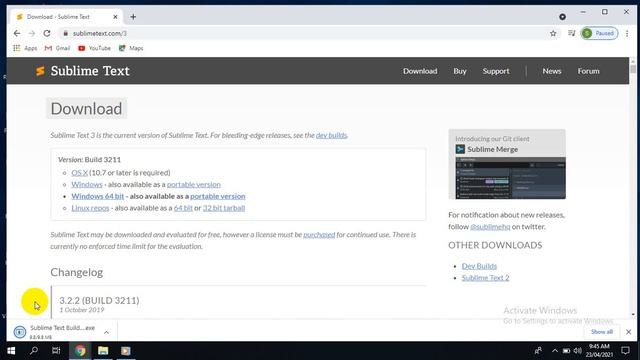Open the Forum nav menu item

coord(589,71)
